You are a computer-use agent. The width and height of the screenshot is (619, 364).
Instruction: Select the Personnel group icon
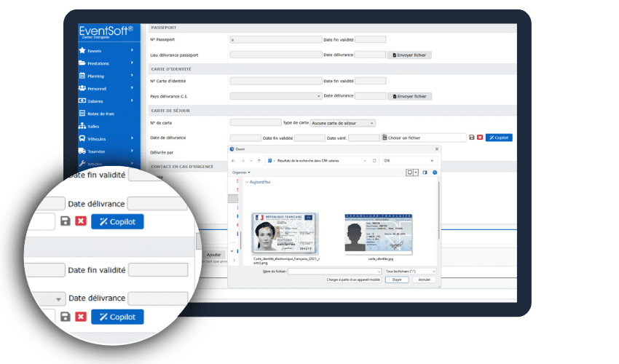82,88
